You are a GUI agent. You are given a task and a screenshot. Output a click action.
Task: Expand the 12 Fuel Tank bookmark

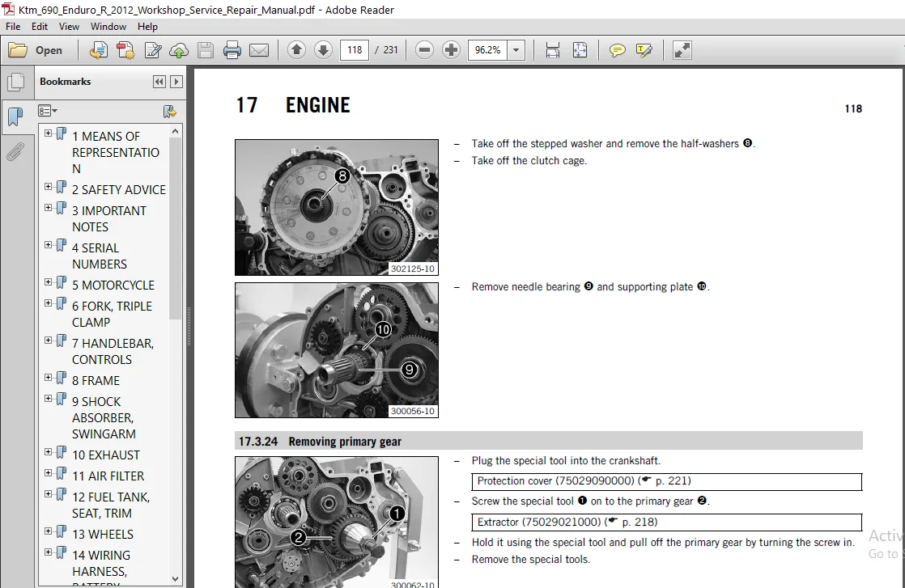tap(48, 494)
